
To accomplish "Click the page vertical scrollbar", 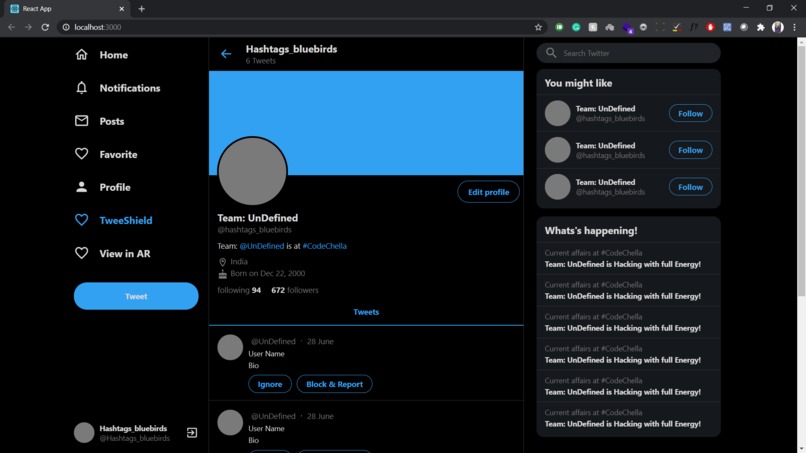I will click(x=801, y=170).
